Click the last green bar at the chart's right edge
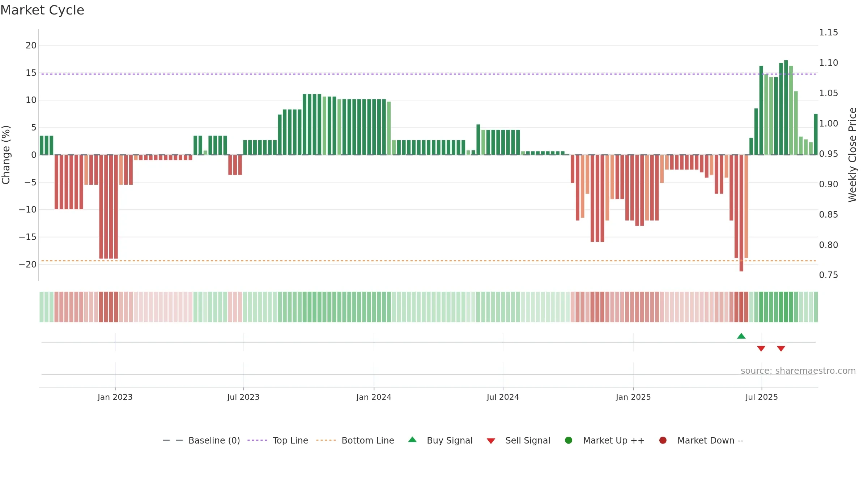The width and height of the screenshot is (868, 488). [816, 134]
